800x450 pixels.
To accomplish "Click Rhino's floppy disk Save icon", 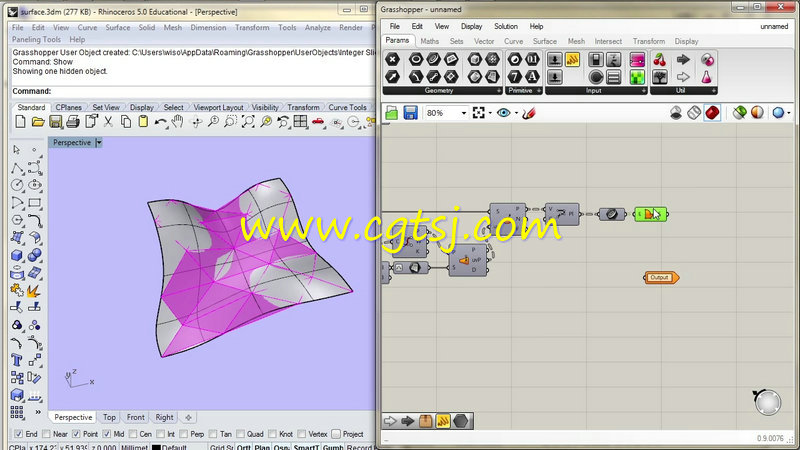I will pos(55,121).
